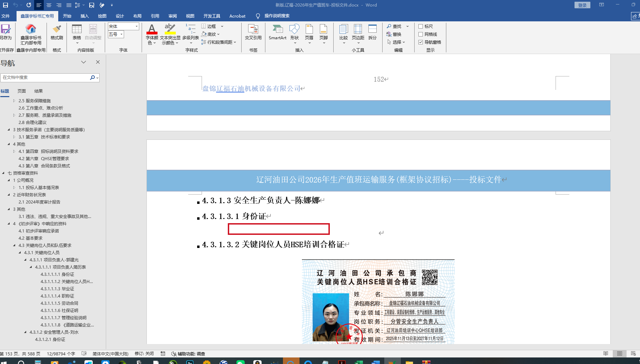Click the Redo/Repeat arrow icon
Viewport: 640px width, 364px height.
point(29,5)
